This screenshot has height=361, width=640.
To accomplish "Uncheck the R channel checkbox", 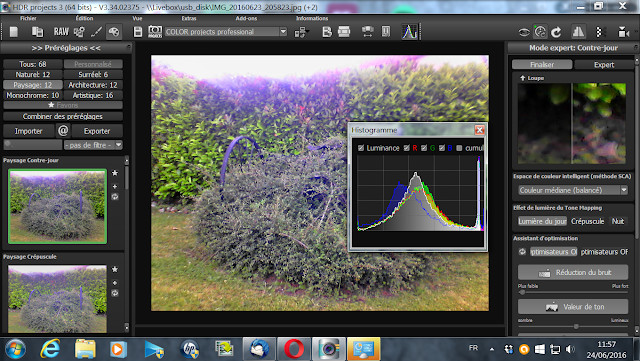I will click(x=407, y=148).
